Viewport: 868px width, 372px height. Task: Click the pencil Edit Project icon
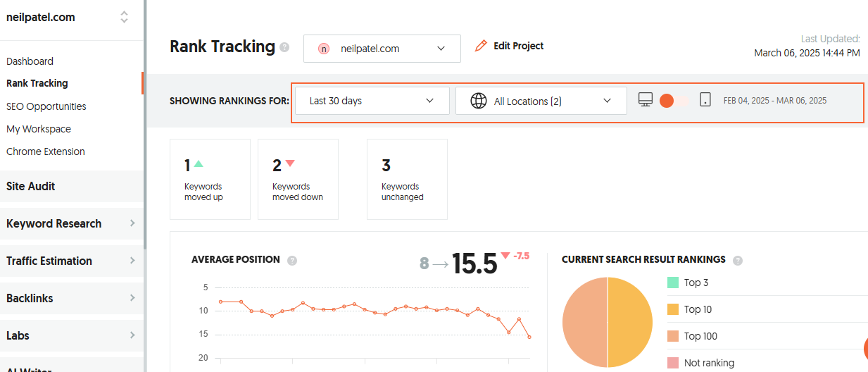[481, 46]
